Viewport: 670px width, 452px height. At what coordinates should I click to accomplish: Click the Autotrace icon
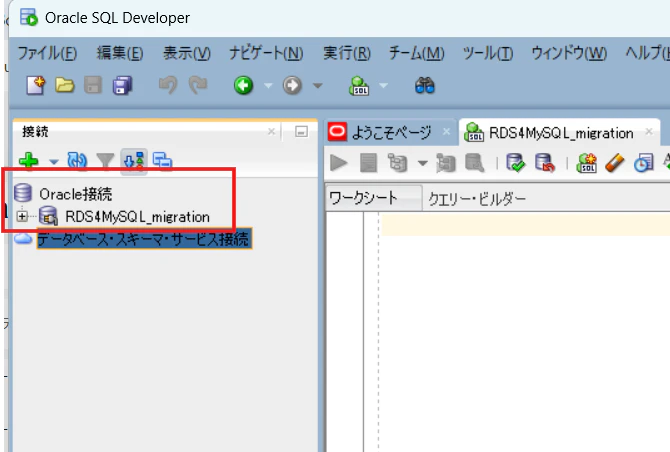446,163
